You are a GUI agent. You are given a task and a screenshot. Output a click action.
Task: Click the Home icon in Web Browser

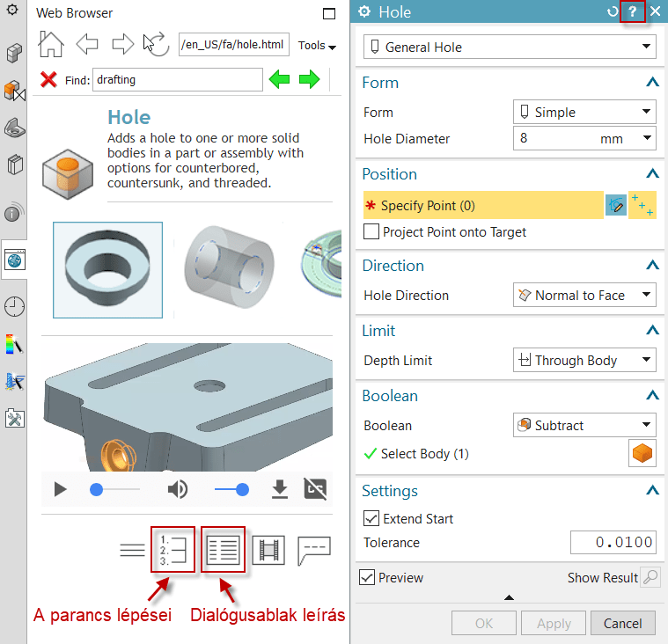click(x=52, y=44)
